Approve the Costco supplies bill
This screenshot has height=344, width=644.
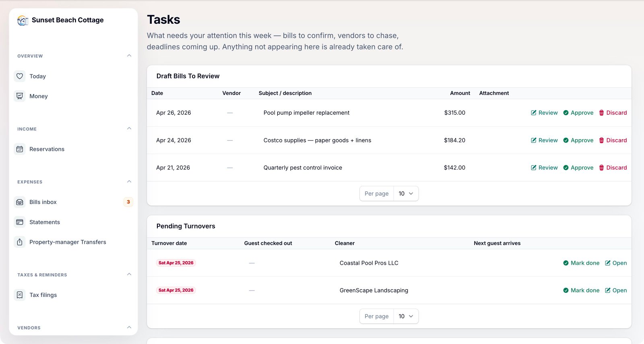pyautogui.click(x=578, y=140)
